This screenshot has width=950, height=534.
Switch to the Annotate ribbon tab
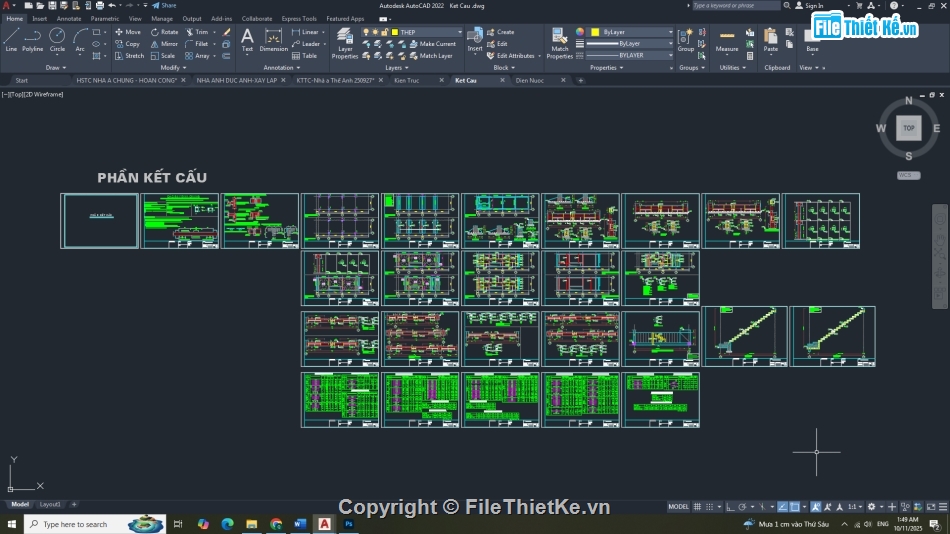[x=69, y=18]
